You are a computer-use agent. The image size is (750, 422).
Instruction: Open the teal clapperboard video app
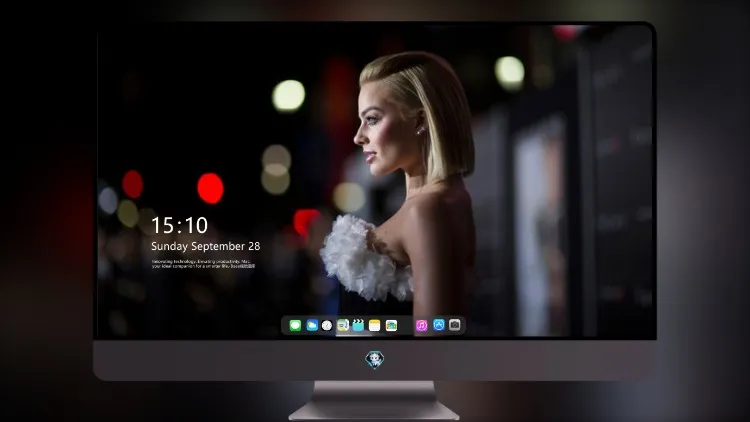[x=358, y=325]
